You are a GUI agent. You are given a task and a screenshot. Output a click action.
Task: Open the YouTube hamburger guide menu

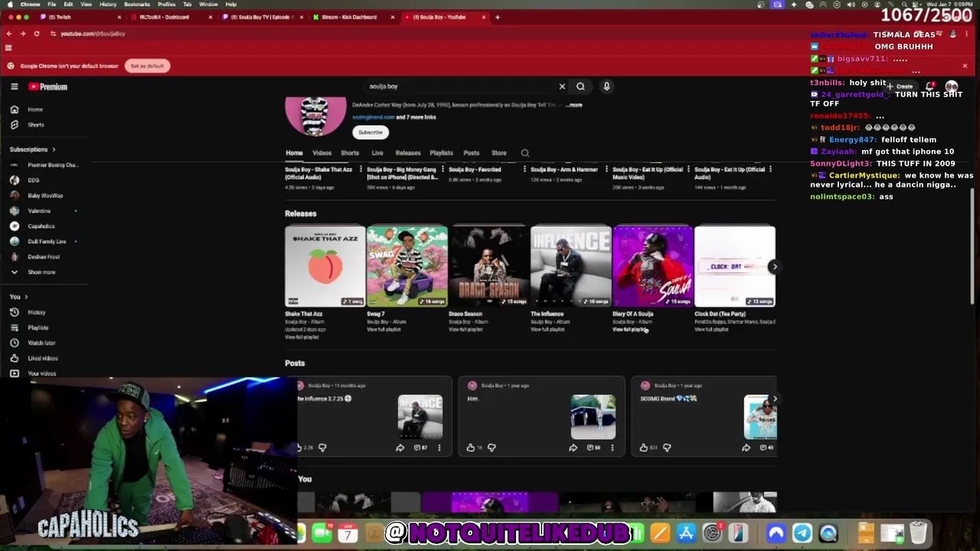14,86
